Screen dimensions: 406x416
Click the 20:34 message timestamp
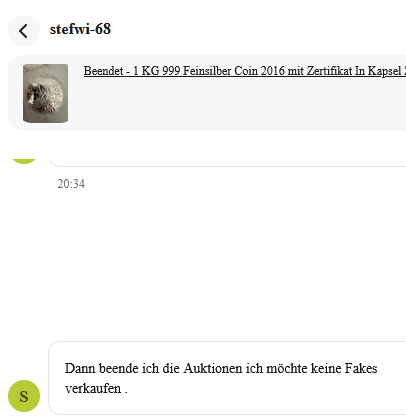(71, 184)
